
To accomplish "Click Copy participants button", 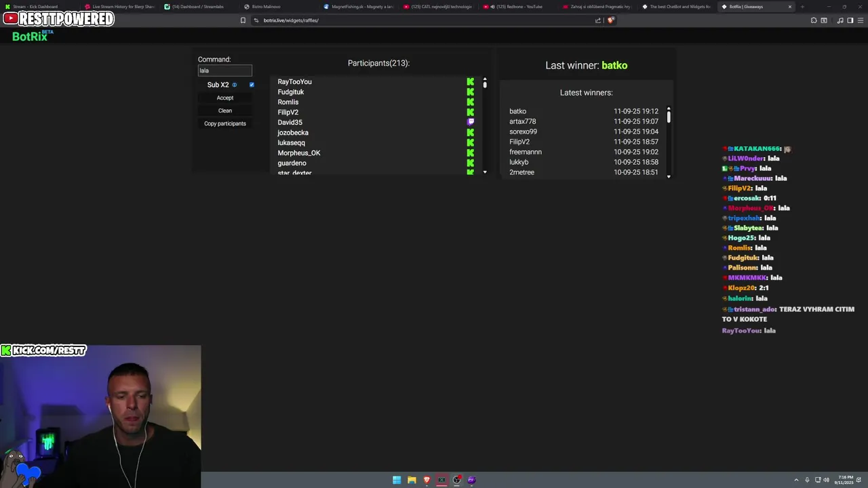I will tap(225, 123).
